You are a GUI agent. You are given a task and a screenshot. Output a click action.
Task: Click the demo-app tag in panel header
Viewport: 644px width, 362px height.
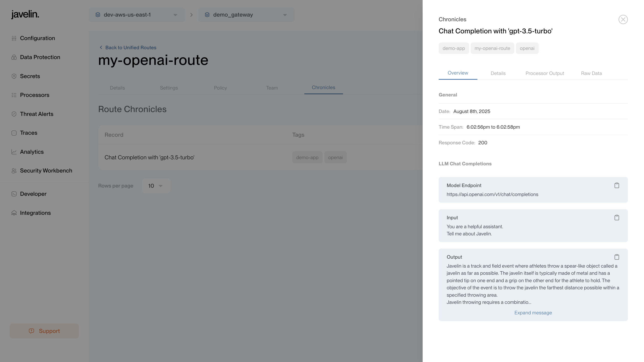(453, 48)
